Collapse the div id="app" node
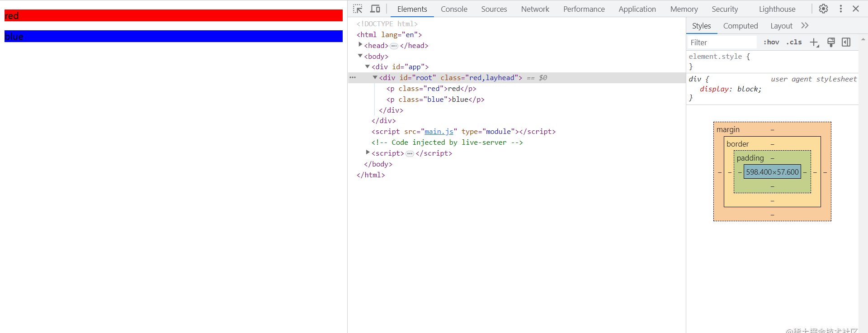868x333 pixels. click(x=368, y=67)
